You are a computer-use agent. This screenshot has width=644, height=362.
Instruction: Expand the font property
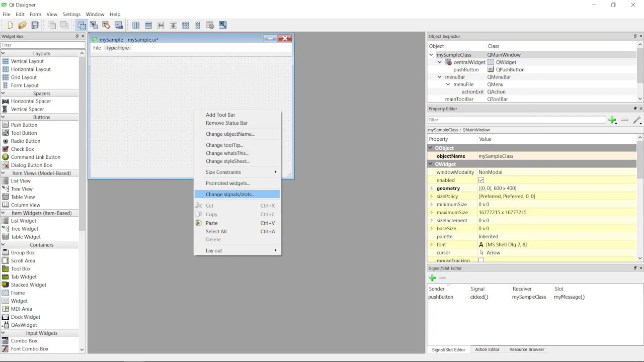431,244
